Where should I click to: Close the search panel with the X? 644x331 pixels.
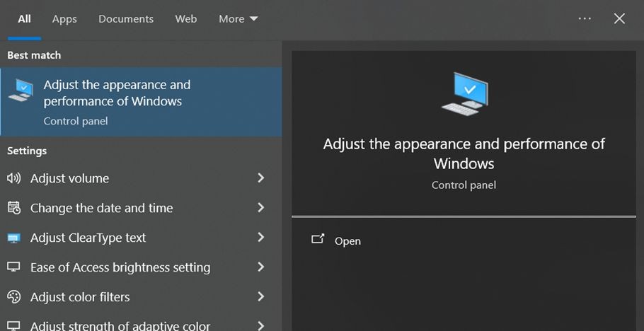[x=619, y=19]
